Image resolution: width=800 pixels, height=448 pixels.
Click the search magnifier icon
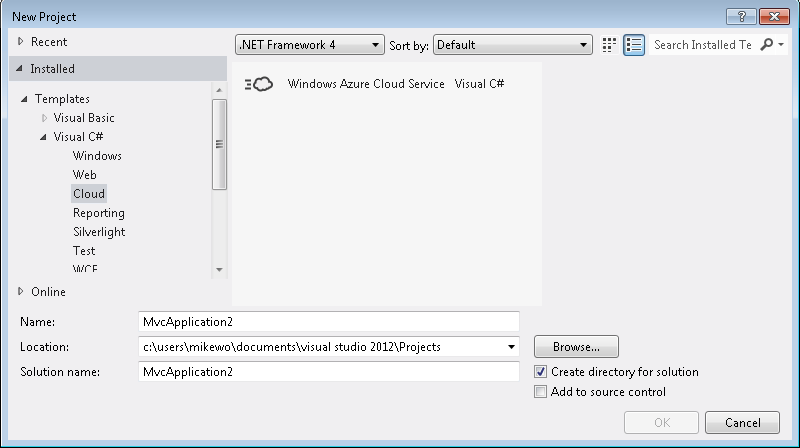click(x=766, y=44)
